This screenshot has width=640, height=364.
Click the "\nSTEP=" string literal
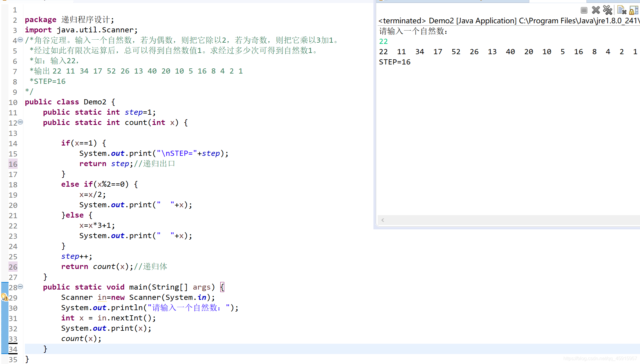click(x=177, y=153)
